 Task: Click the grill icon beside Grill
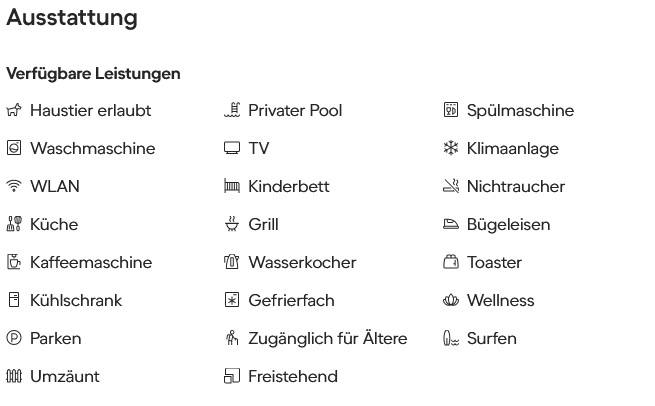click(232, 224)
